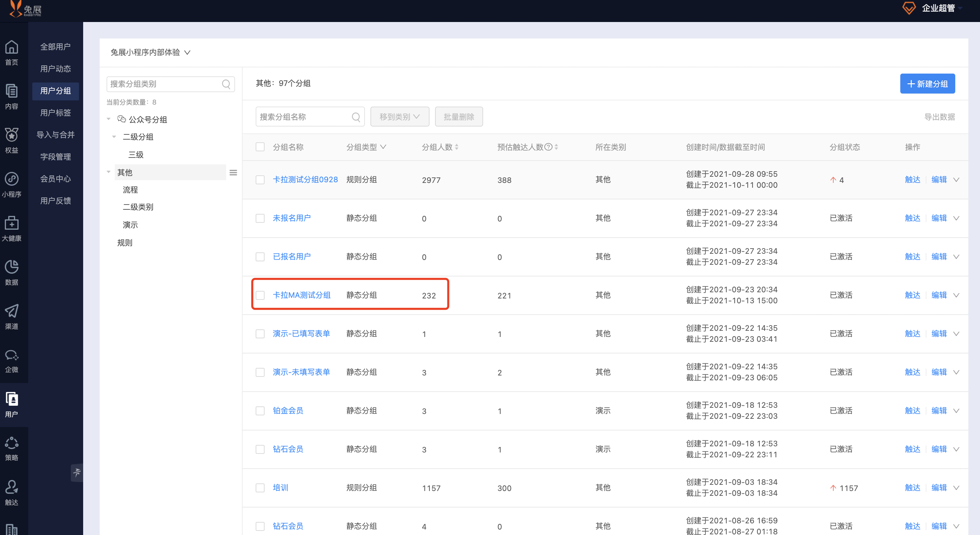Go to 字段管理 menu item
980x535 pixels.
point(56,157)
